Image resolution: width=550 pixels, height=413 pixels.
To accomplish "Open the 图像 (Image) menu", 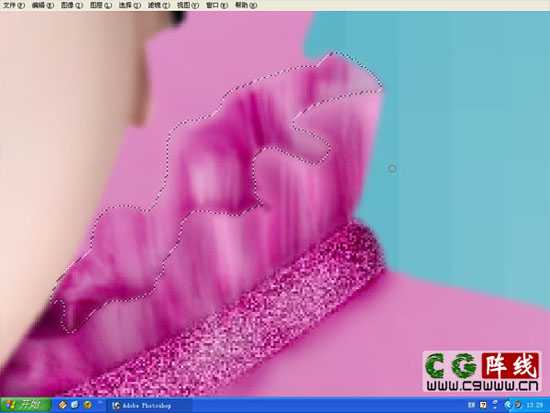I will click(72, 5).
